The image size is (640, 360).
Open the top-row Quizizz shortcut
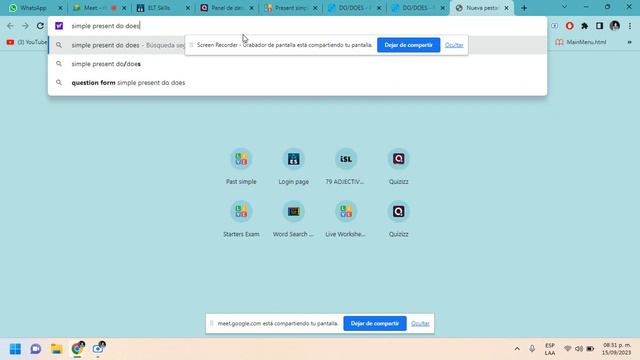(x=398, y=167)
